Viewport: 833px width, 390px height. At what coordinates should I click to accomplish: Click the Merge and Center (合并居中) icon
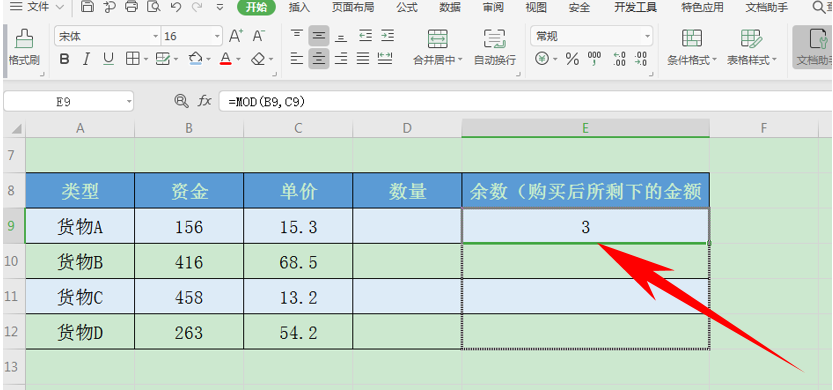coord(438,39)
